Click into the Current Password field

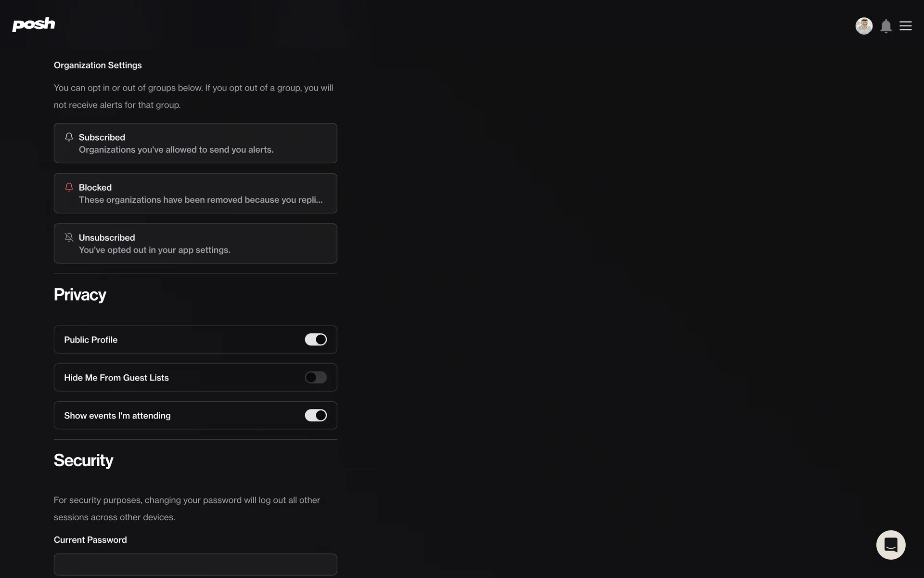coord(195,564)
